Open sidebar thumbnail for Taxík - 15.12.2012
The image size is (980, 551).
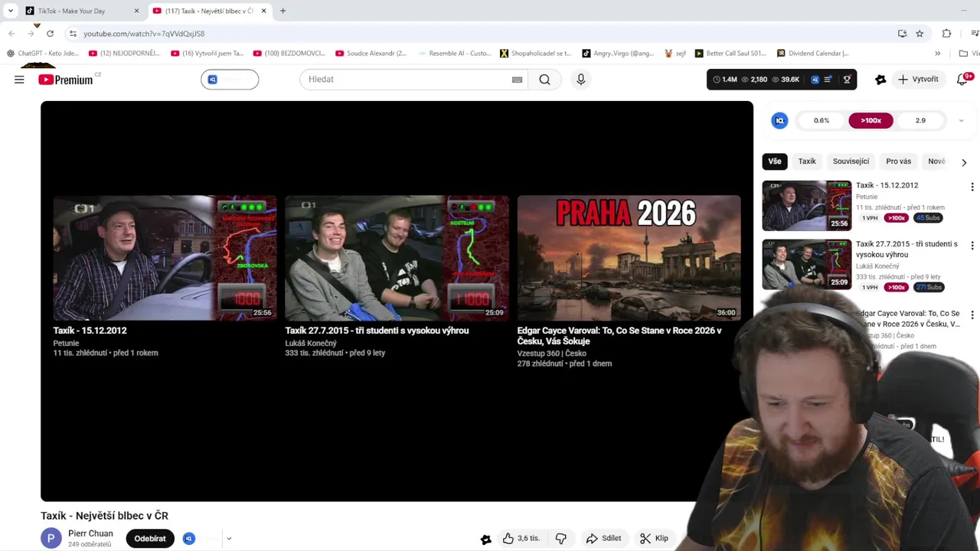pos(806,205)
